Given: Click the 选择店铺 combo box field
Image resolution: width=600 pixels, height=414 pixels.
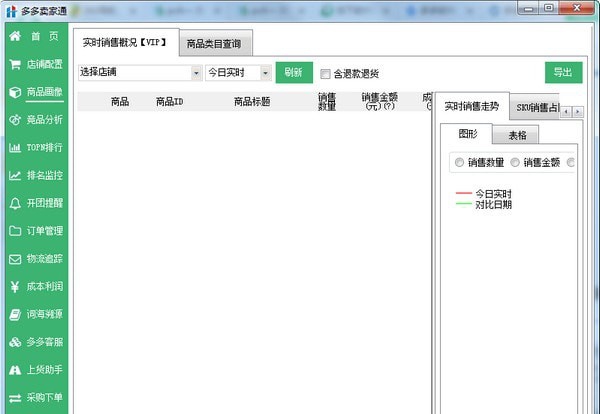Looking at the screenshot, I should tap(140, 73).
